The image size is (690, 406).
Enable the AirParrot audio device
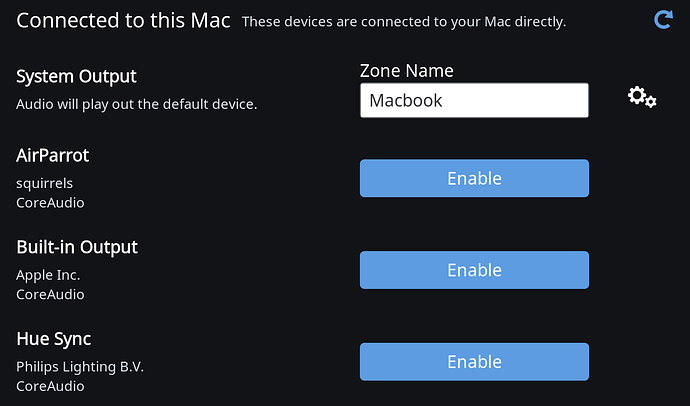coord(474,178)
